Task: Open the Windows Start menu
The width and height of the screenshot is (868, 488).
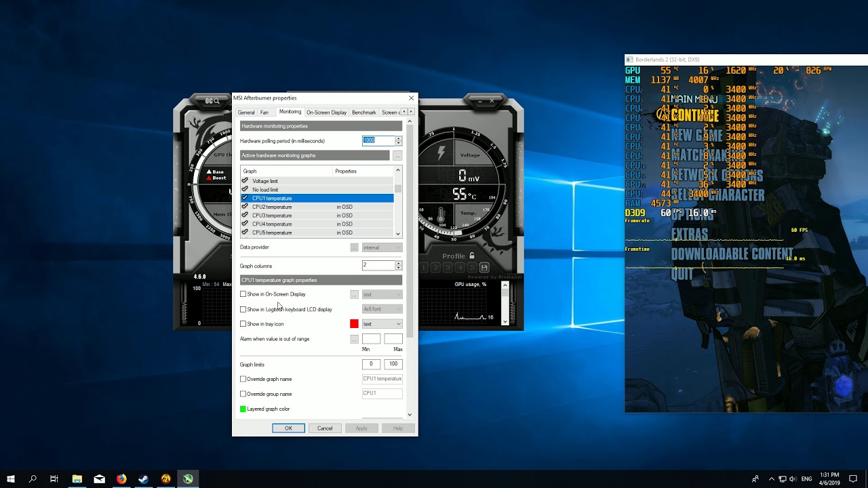Action: [x=11, y=479]
